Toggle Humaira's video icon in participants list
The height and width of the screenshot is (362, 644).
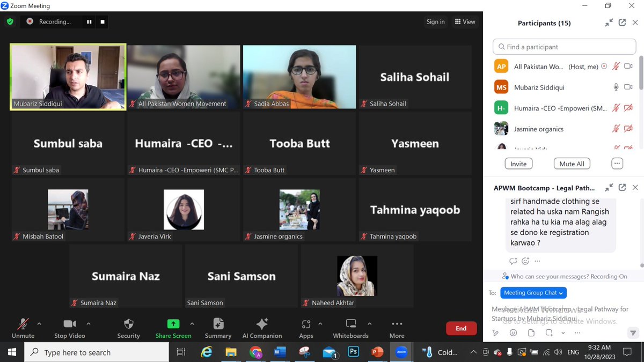click(x=628, y=108)
